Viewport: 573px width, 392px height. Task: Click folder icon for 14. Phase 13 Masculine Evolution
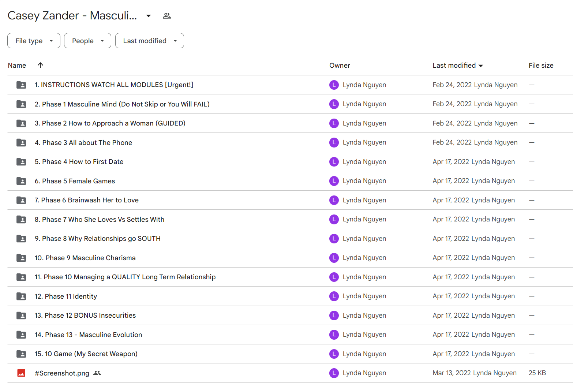coord(21,335)
